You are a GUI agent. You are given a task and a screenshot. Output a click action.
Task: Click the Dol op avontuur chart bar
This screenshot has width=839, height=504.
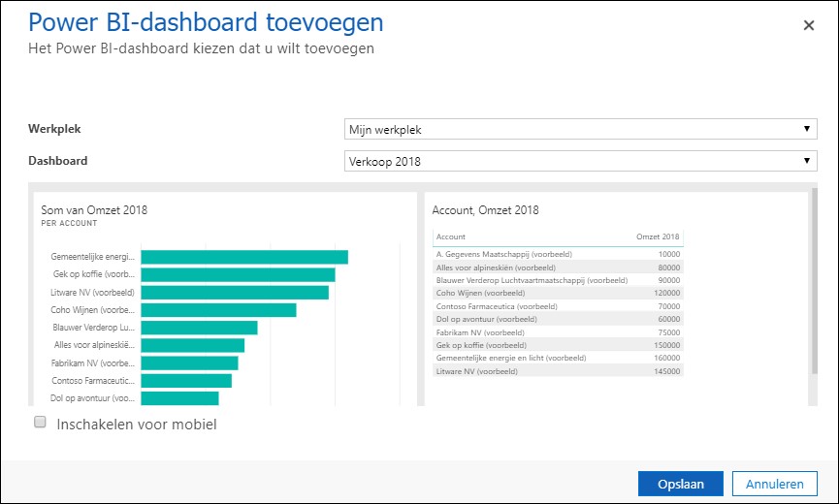pos(179,397)
